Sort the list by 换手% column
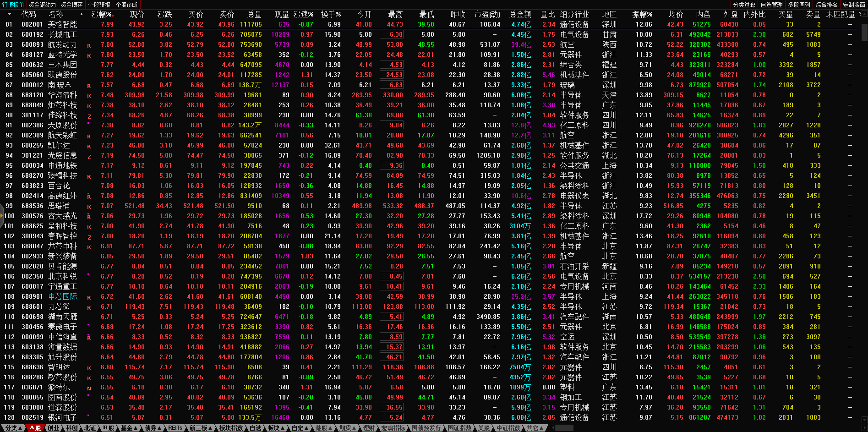The width and height of the screenshot is (868, 432). 330,14
